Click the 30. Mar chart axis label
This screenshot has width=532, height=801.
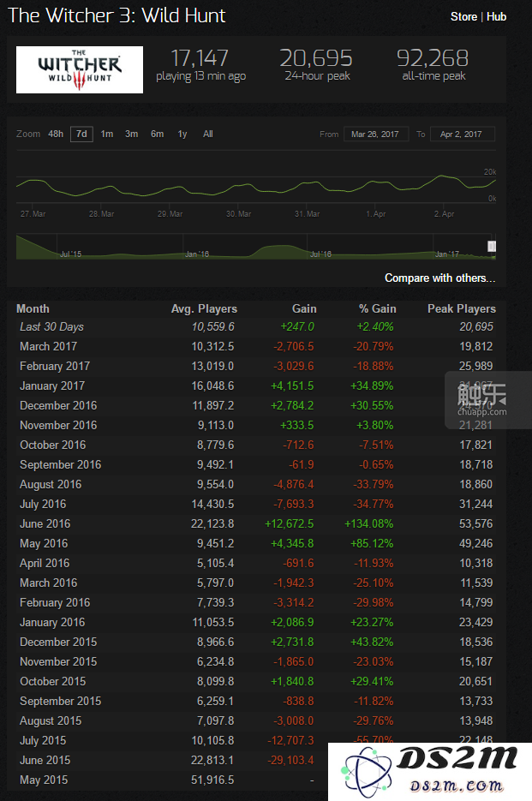click(x=238, y=214)
